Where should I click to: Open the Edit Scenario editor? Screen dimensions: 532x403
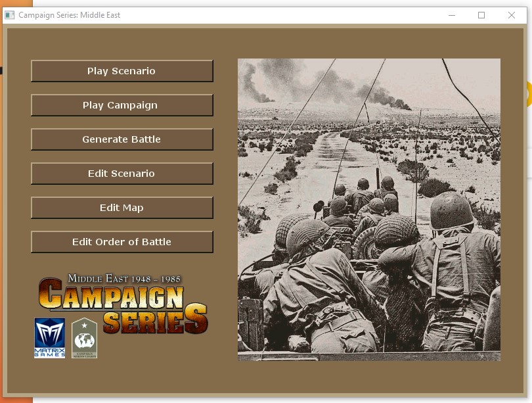122,174
